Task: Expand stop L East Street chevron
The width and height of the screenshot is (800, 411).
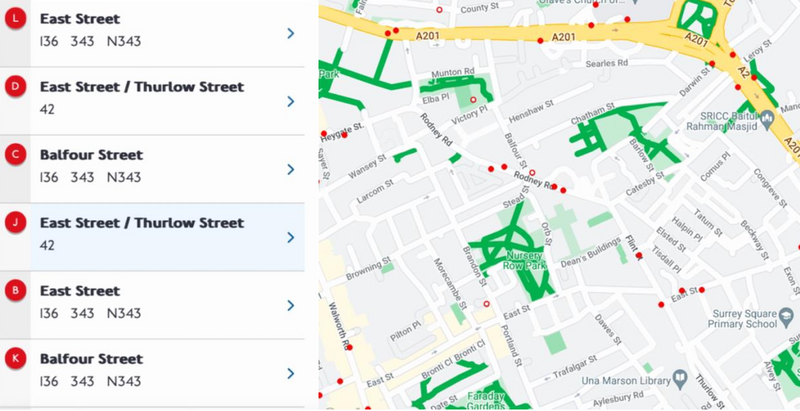Action: click(290, 33)
